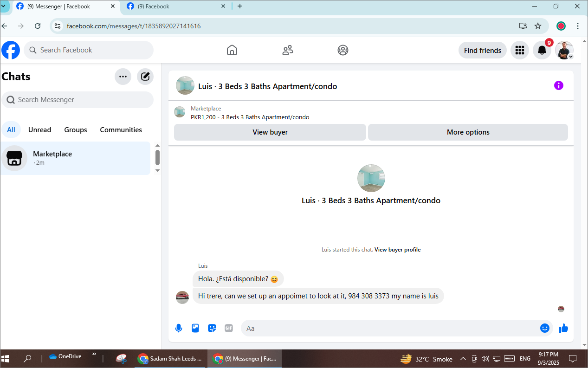The width and height of the screenshot is (588, 368).
Task: Open Chrome profile avatar icon
Action: pos(561,26)
